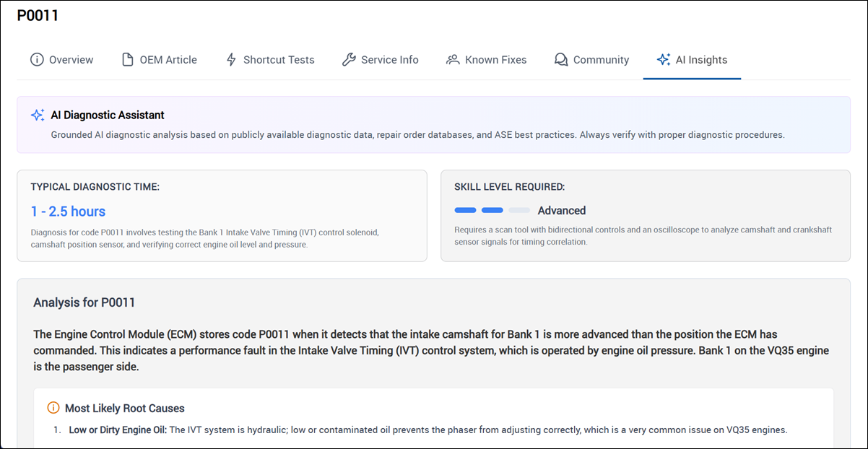
Task: Click the first blue skill level bar segment
Action: 465,211
